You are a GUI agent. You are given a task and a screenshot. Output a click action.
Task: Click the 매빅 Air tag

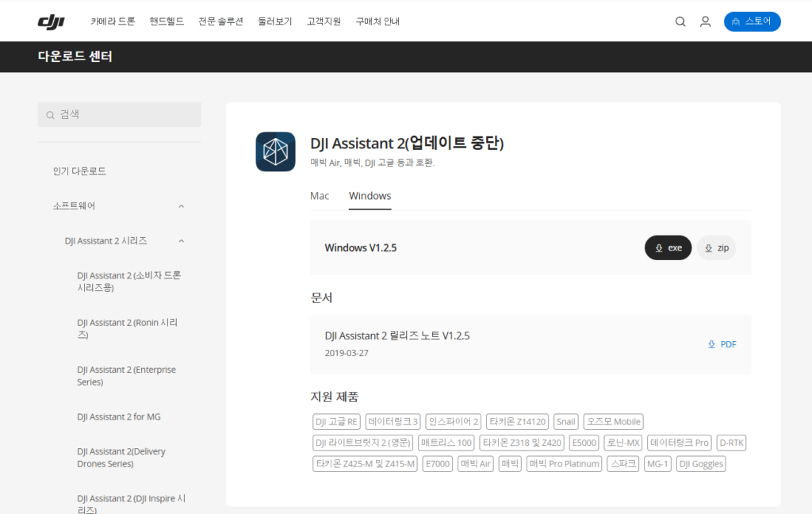tap(476, 464)
